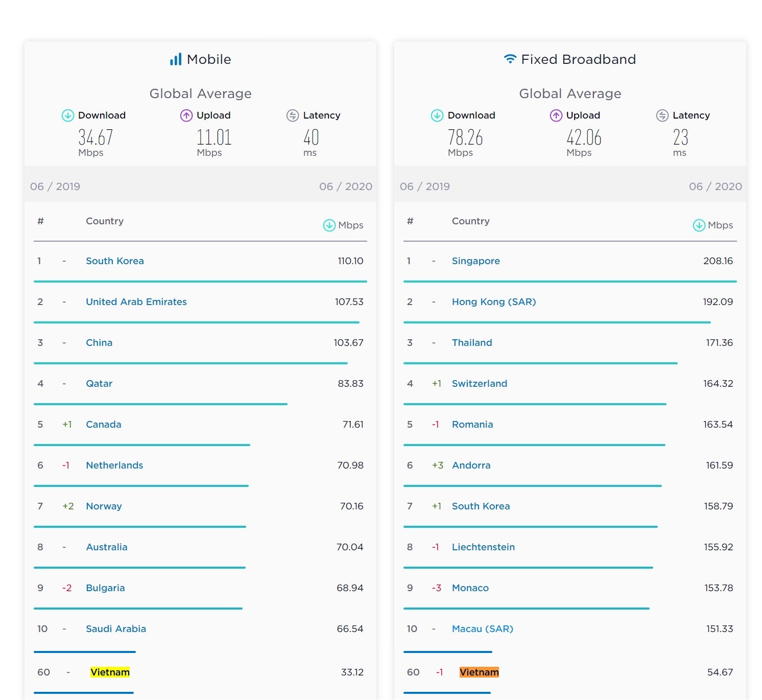The image size is (762, 700).
Task: Click the 107.53 speed value
Action: coord(349,302)
